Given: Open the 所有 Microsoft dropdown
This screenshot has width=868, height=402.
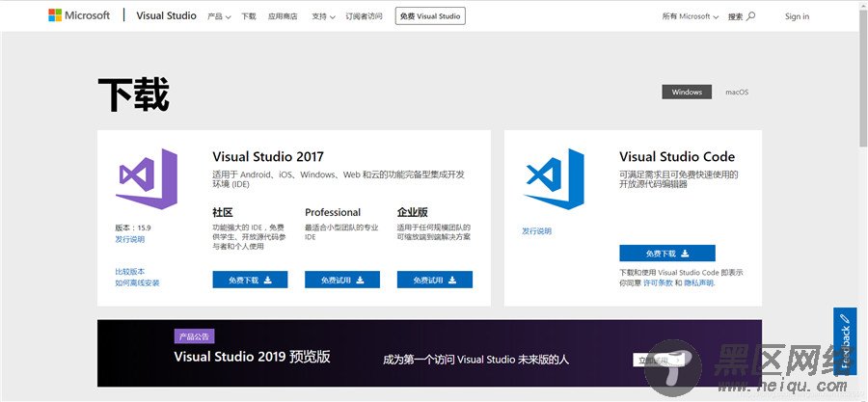Looking at the screenshot, I should click(691, 16).
